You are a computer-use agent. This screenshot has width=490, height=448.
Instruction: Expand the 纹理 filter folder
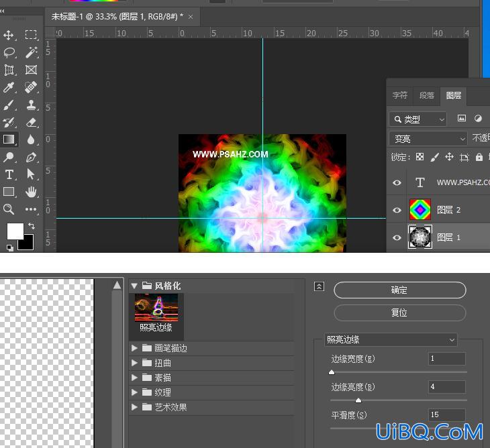click(x=134, y=392)
